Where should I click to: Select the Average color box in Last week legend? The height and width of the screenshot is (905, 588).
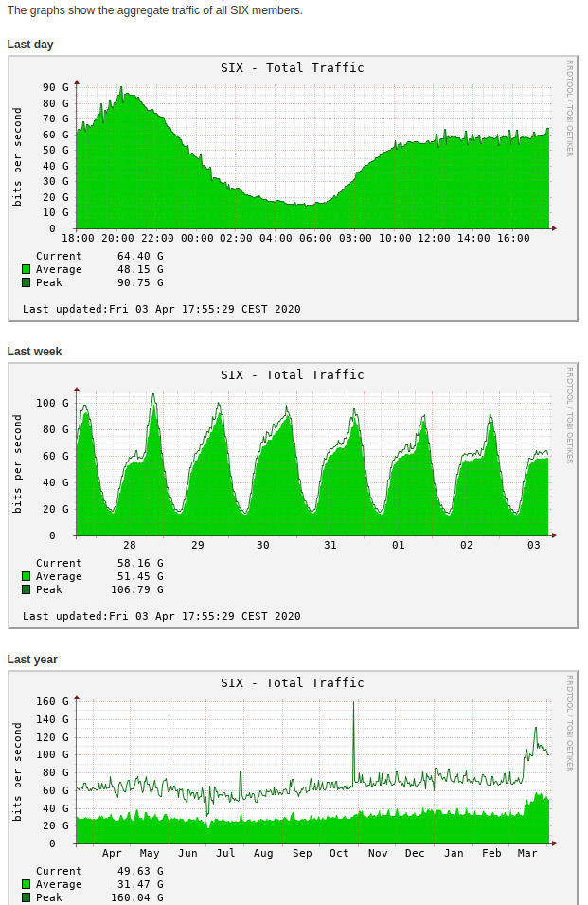pos(27,576)
